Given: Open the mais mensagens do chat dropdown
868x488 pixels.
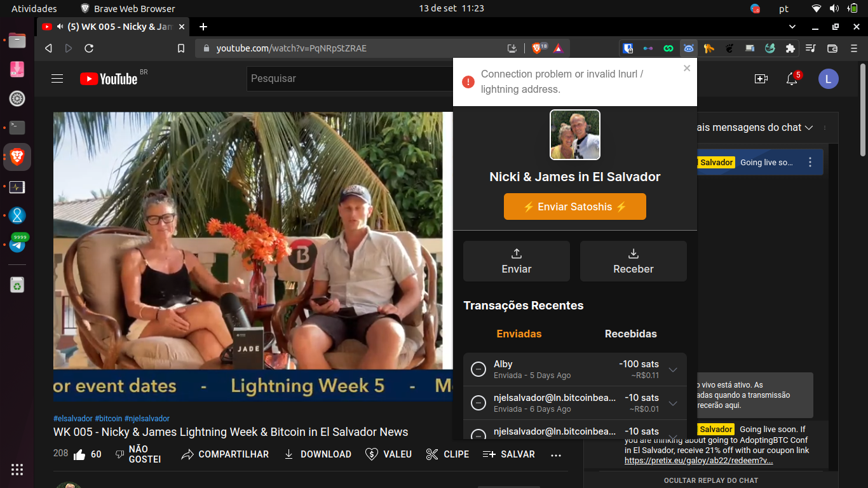Looking at the screenshot, I should pyautogui.click(x=809, y=127).
